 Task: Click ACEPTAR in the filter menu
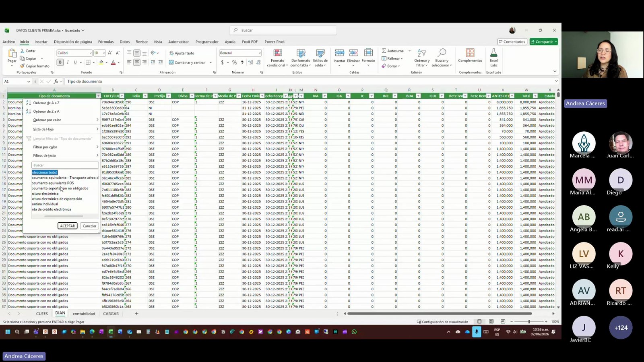coord(67,226)
